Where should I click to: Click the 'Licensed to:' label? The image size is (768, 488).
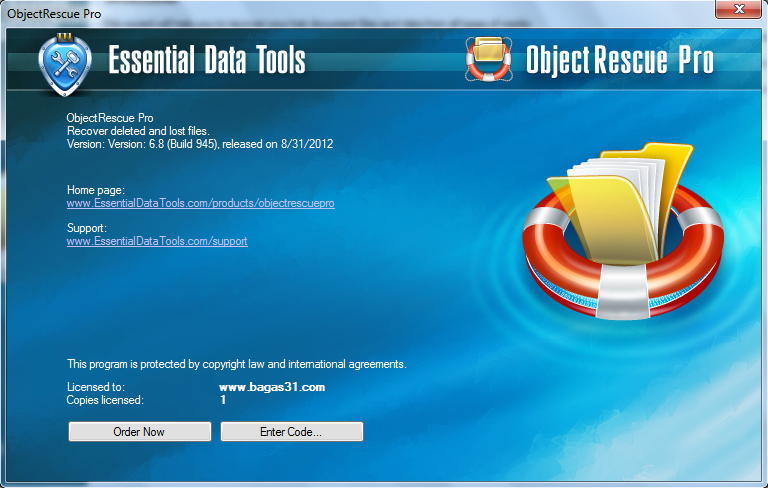[x=96, y=387]
